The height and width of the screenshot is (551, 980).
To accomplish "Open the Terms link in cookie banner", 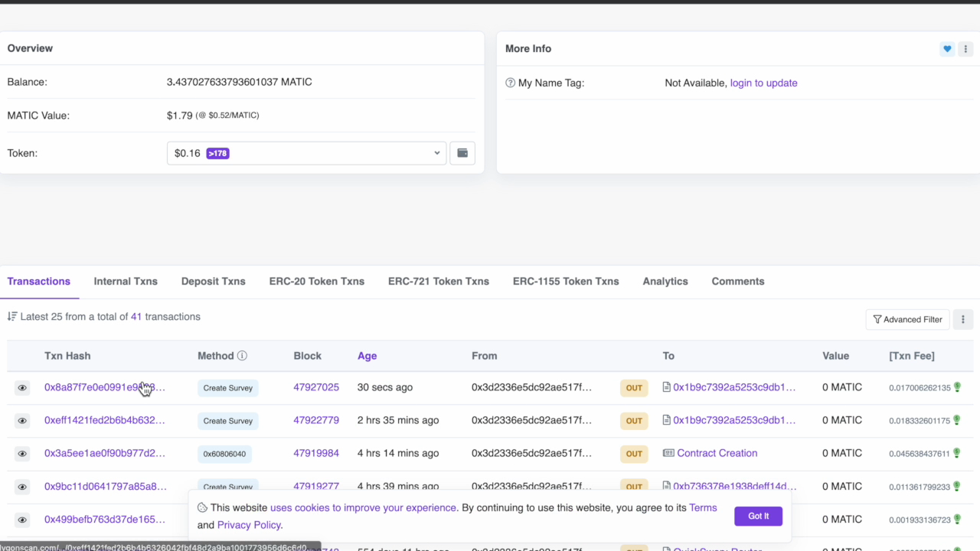I will [x=703, y=507].
